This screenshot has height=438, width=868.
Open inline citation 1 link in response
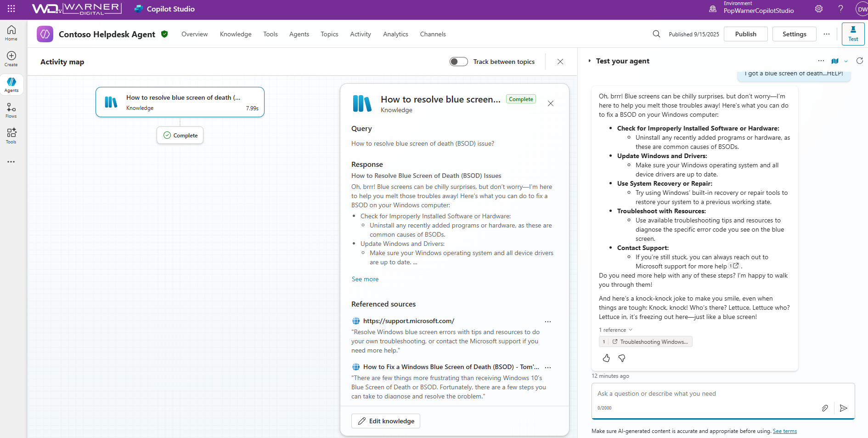[x=734, y=266]
